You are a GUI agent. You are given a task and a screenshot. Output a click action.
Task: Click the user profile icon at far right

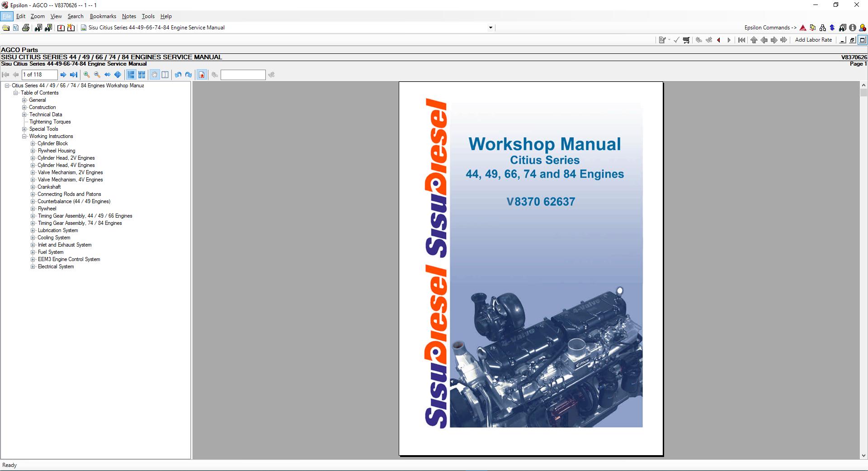(863, 28)
